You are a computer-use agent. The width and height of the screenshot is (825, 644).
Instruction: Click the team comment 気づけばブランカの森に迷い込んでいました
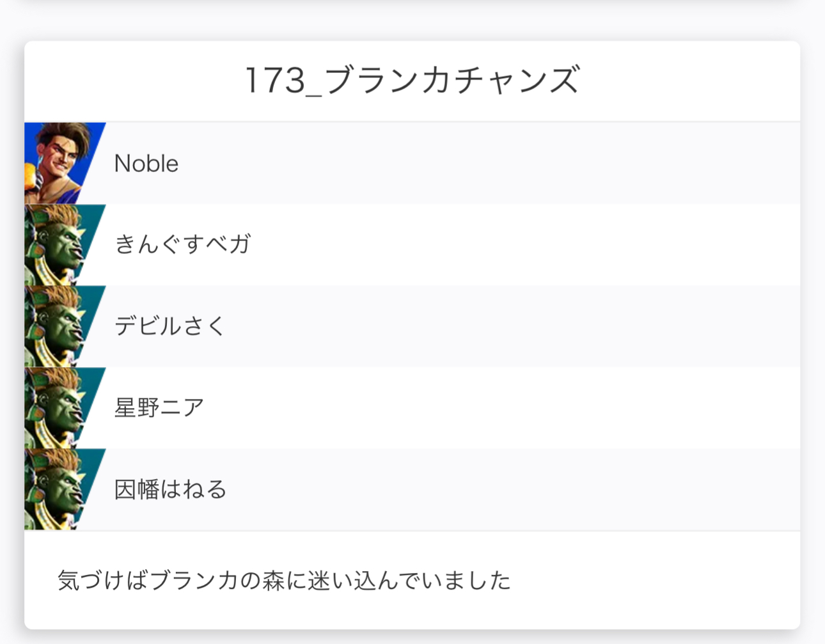tap(284, 581)
